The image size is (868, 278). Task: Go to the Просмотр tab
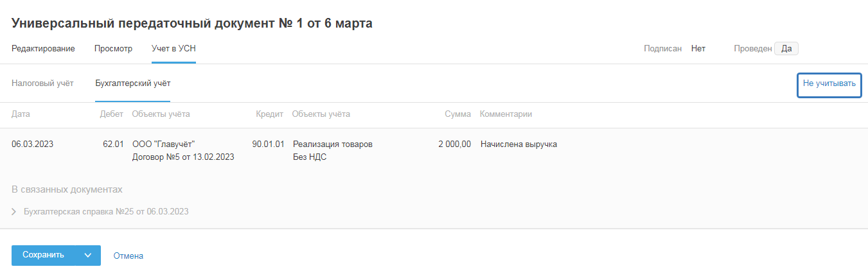coord(113,49)
